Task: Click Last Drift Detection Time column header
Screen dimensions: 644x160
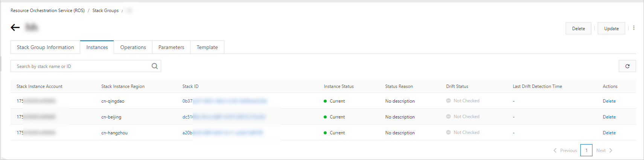Action: tap(537, 86)
